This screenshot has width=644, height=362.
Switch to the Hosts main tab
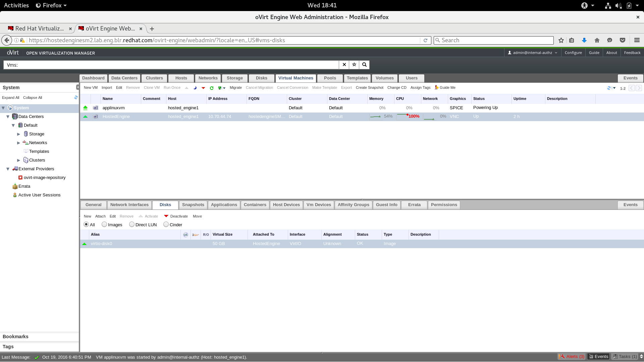pos(181,78)
